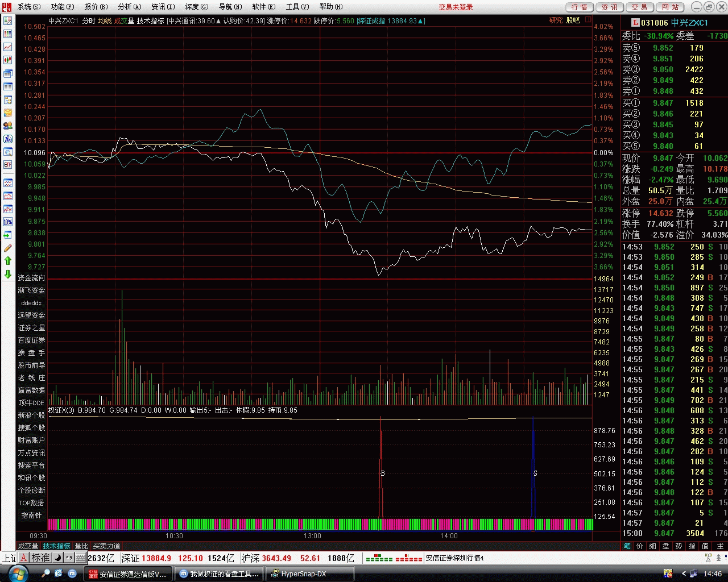Viewport: 728px width, 582px height.
Task: Open the 研究 link above chart
Action: click(556, 20)
